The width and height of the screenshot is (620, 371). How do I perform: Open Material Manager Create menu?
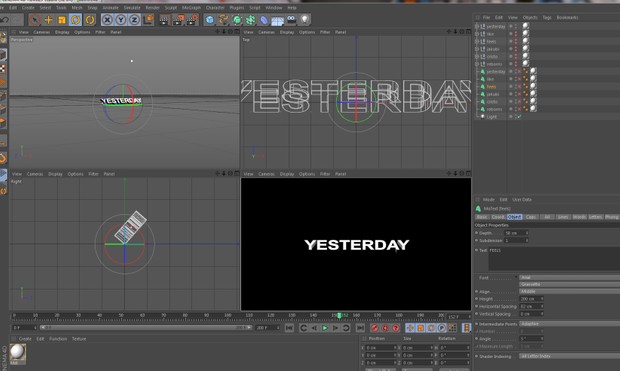pyautogui.click(x=25, y=339)
